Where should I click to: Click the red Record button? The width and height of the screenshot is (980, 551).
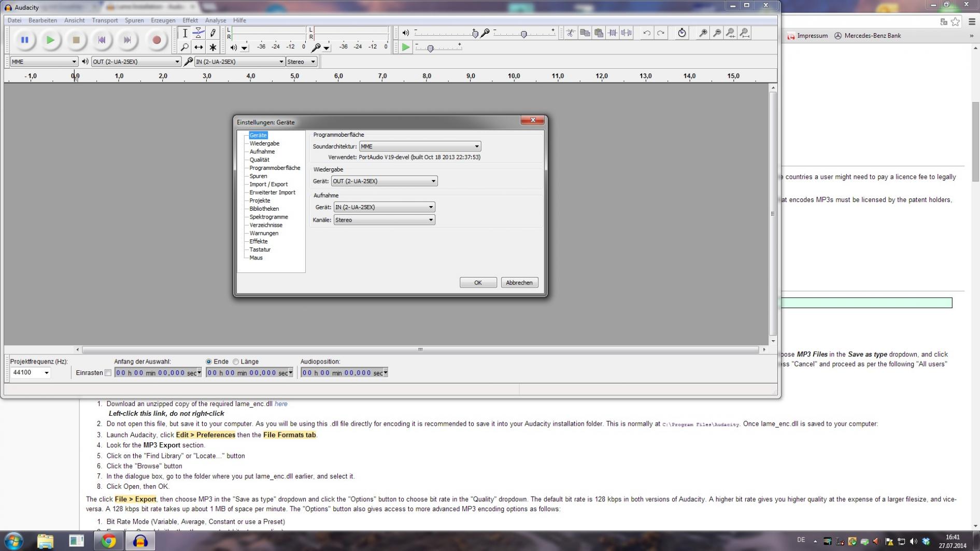157,40
